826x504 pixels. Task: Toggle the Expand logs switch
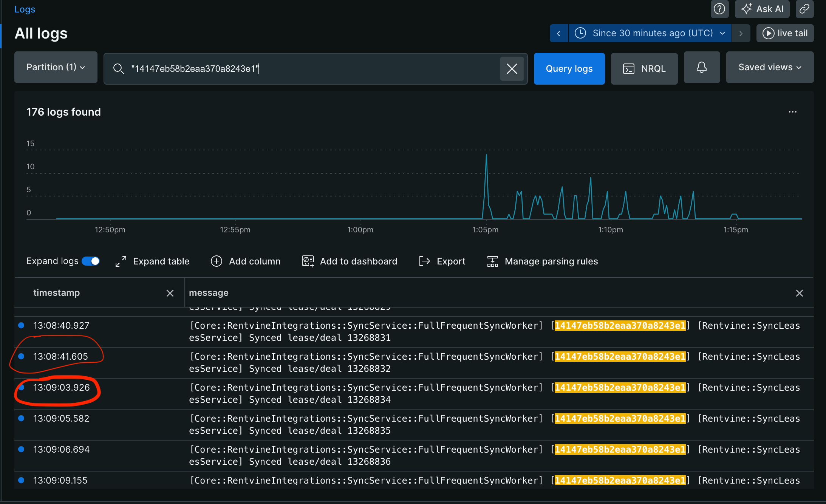pyautogui.click(x=91, y=261)
